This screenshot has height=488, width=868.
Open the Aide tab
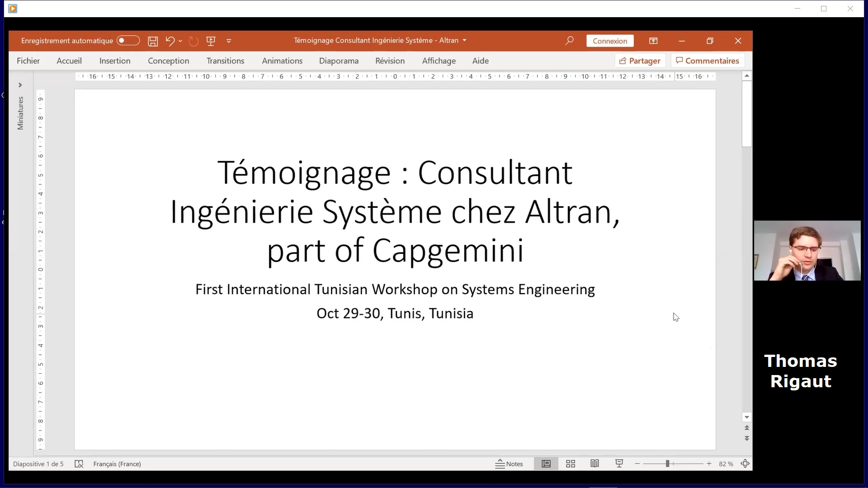click(480, 61)
